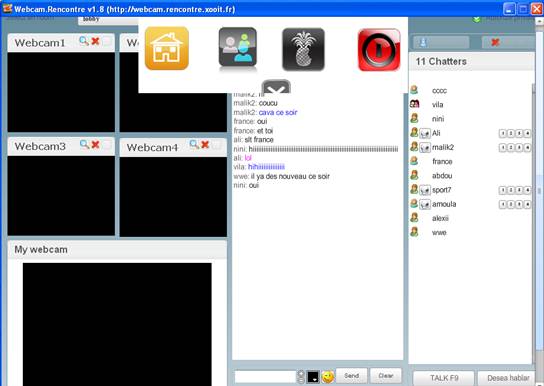Click the orange home icon

point(167,49)
